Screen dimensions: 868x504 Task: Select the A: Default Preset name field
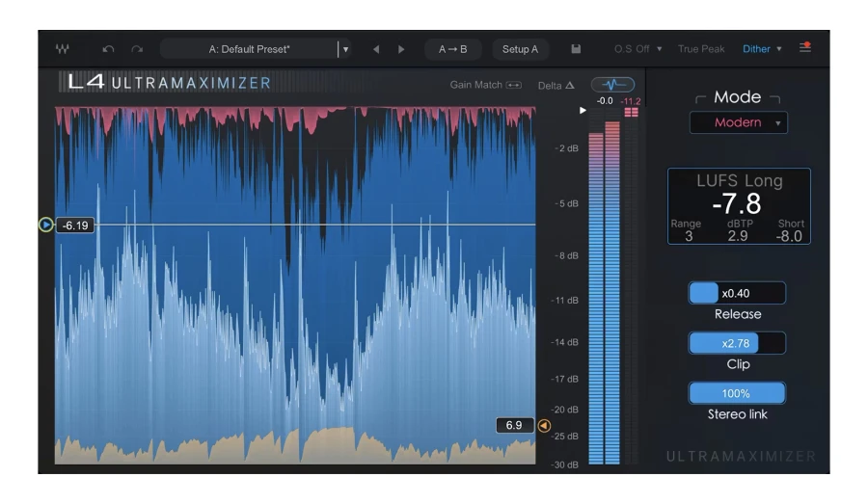(x=249, y=49)
